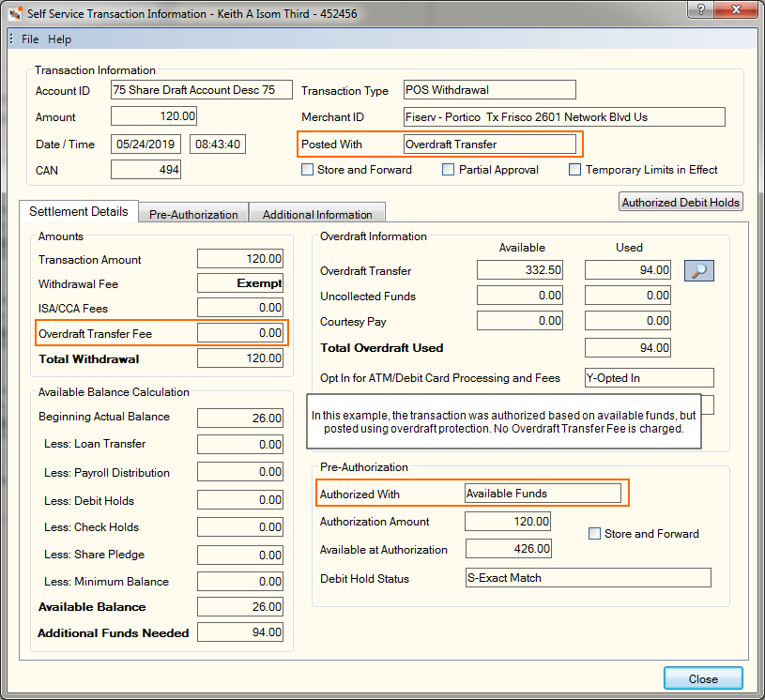Click the Account ID field
The image size is (765, 700).
tap(202, 90)
